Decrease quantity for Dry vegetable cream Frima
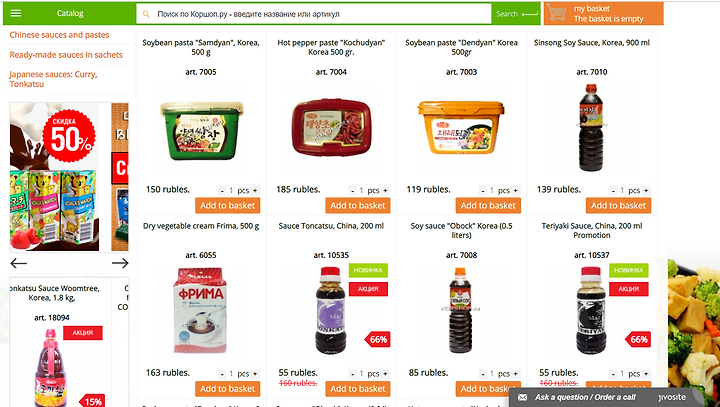 click(x=222, y=373)
